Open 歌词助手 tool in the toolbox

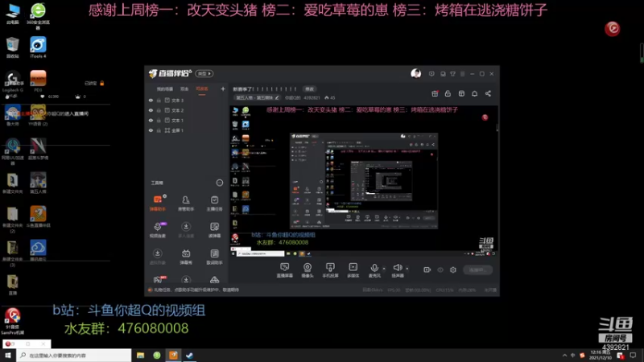214,257
